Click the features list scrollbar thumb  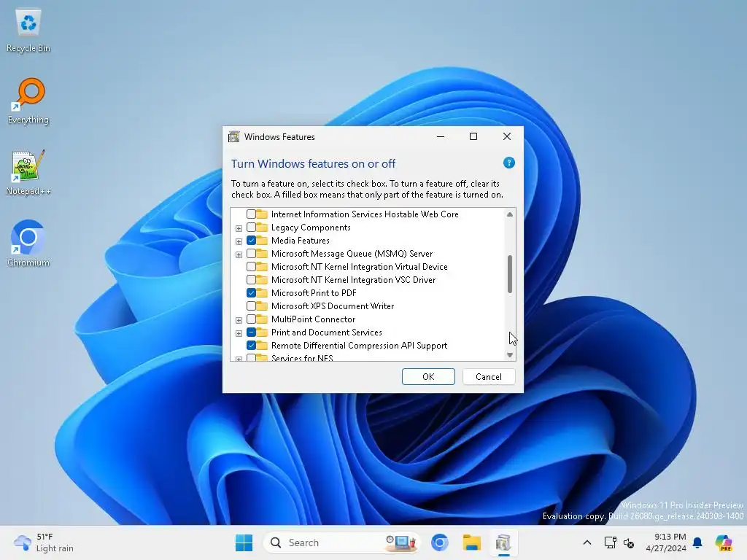[x=510, y=274]
